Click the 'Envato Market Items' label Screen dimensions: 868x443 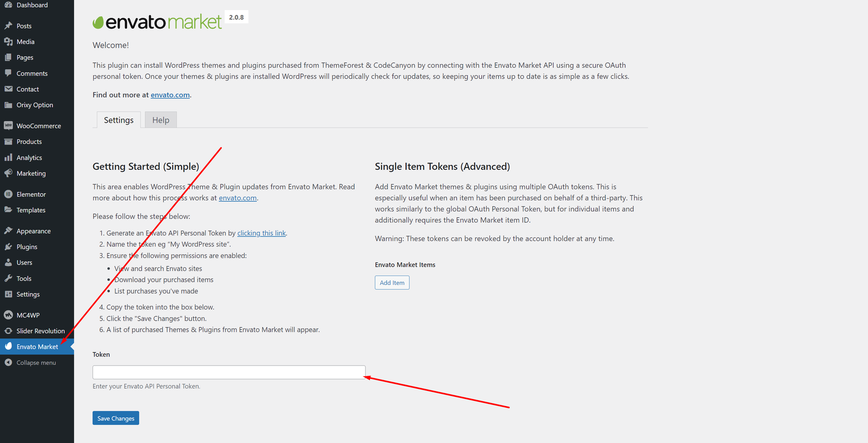[x=405, y=265]
